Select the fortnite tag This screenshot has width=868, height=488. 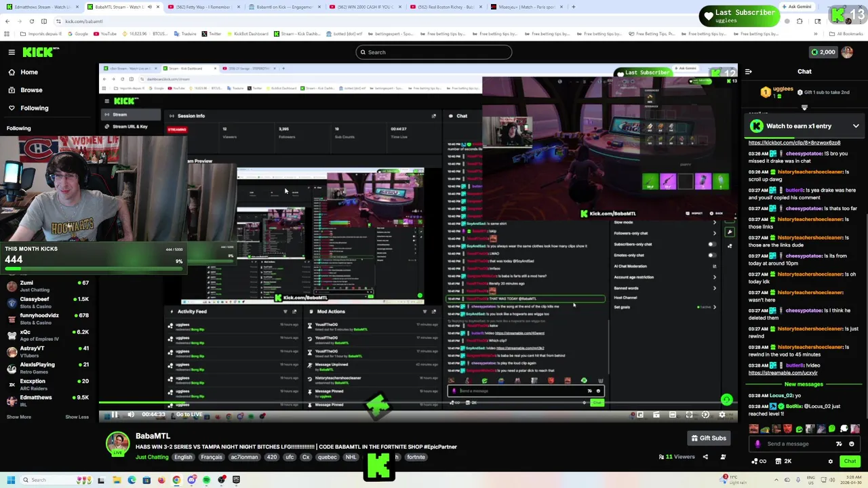416,457
